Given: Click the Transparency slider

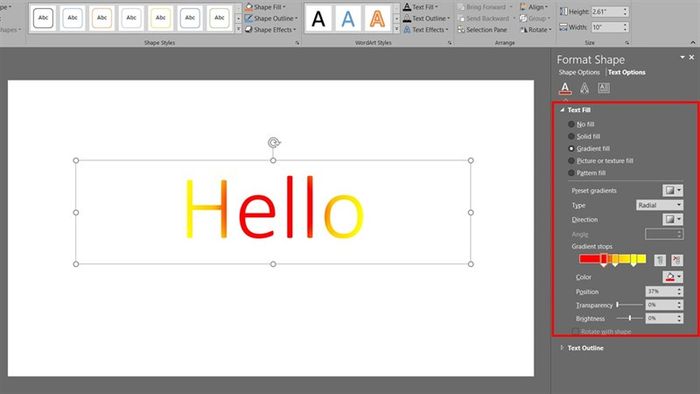Looking at the screenshot, I should 629,305.
